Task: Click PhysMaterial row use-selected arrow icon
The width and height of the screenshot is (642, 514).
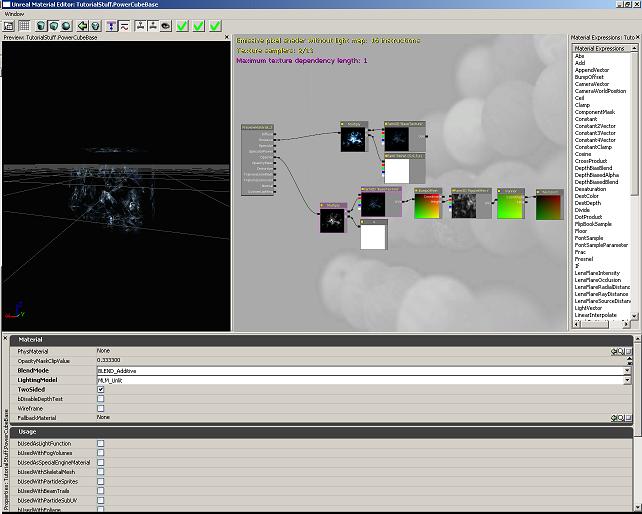Action: point(614,351)
